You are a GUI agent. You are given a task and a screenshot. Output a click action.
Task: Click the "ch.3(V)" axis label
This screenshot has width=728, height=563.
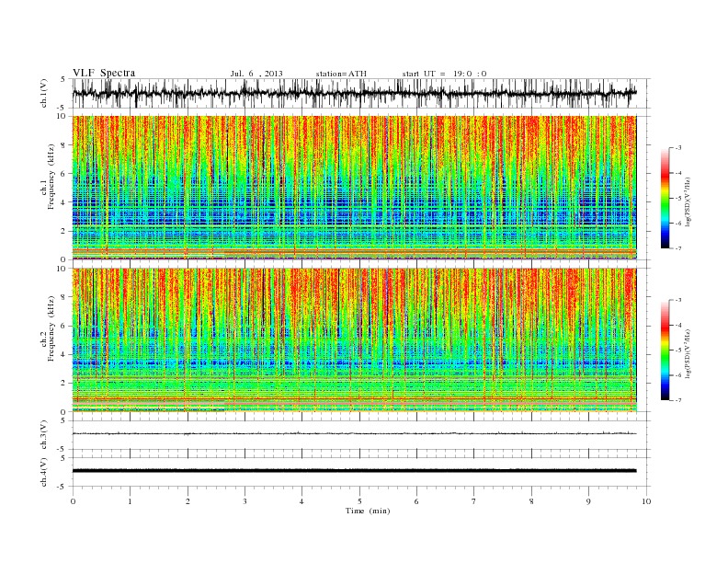[44, 435]
